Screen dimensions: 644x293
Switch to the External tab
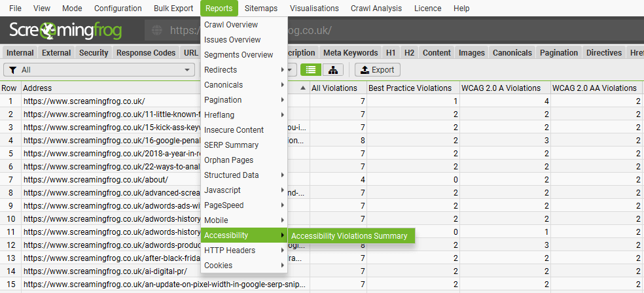(x=56, y=52)
